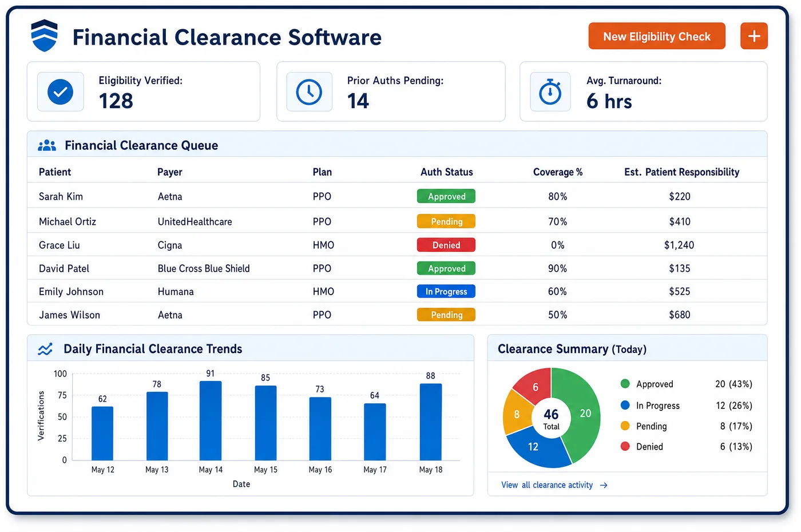Click the arrow next to View all clearance activity
This screenshot has width=801, height=532.
[604, 485]
